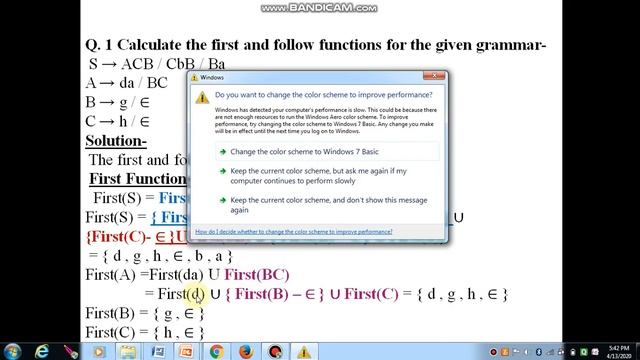
Task: Open Mozilla Firefox from the taskbar
Action: tap(246, 352)
